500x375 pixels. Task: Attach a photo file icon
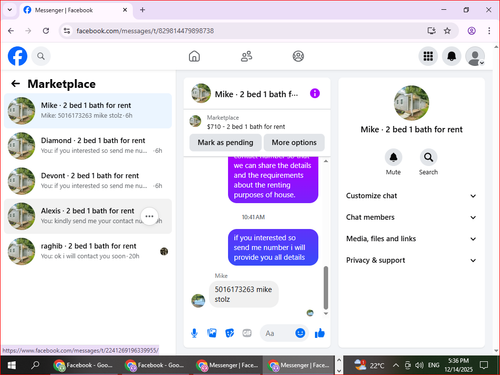212,333
